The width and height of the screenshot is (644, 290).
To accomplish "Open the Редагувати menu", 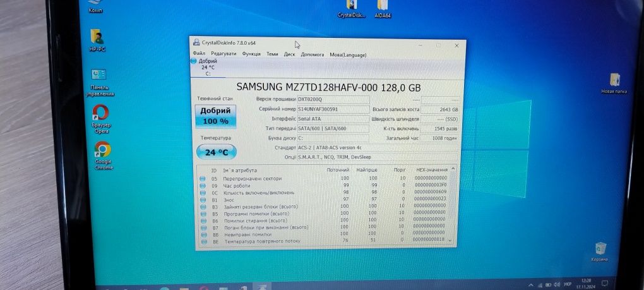I will (224, 54).
